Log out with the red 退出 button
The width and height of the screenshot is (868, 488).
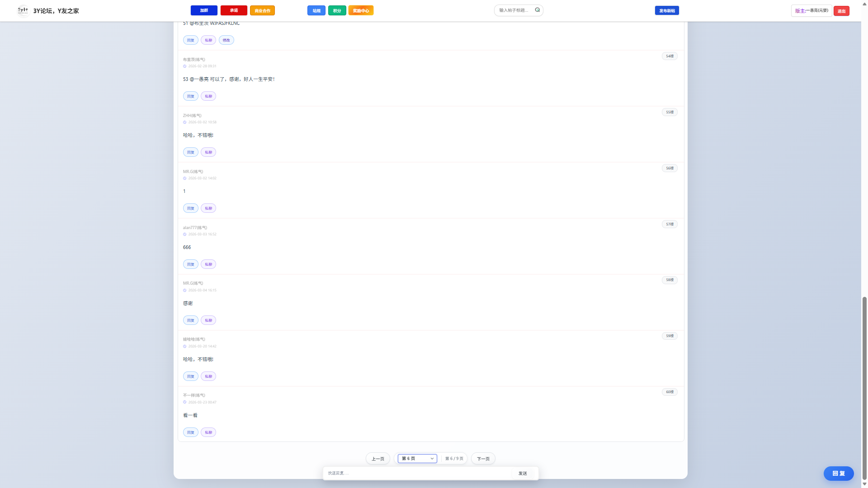(841, 11)
